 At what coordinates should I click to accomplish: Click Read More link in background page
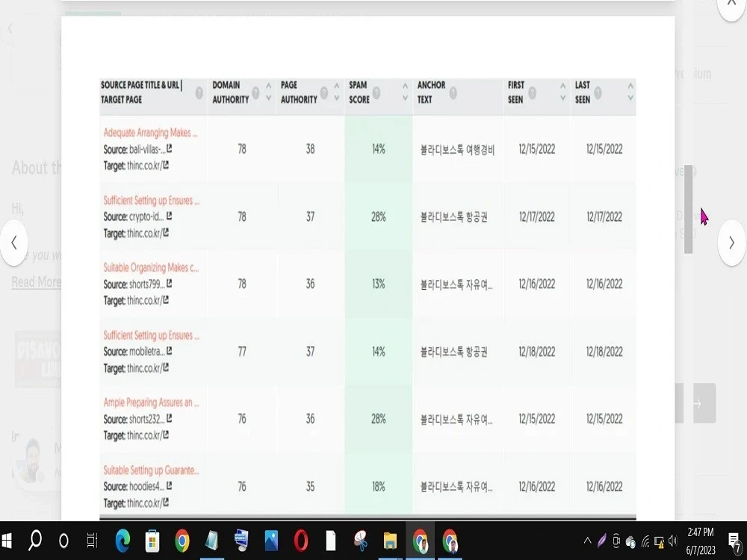point(36,282)
